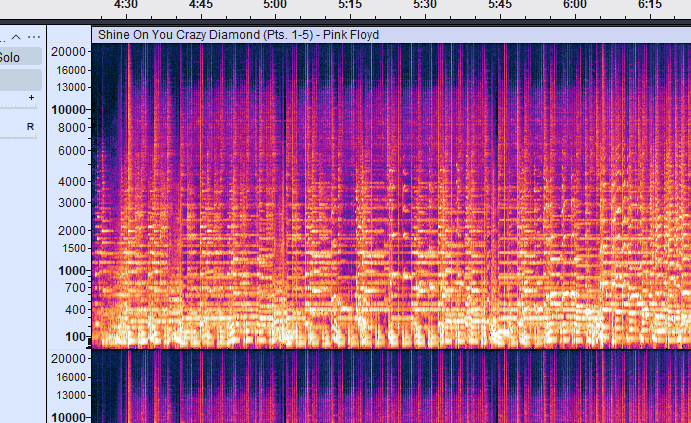The width and height of the screenshot is (691, 423).
Task: Click the 5:30 mark on the timeline ruler
Action: tap(425, 5)
